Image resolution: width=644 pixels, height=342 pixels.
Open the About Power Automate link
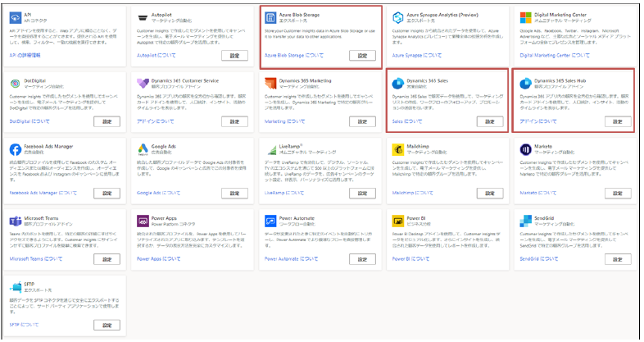pyautogui.click(x=291, y=258)
